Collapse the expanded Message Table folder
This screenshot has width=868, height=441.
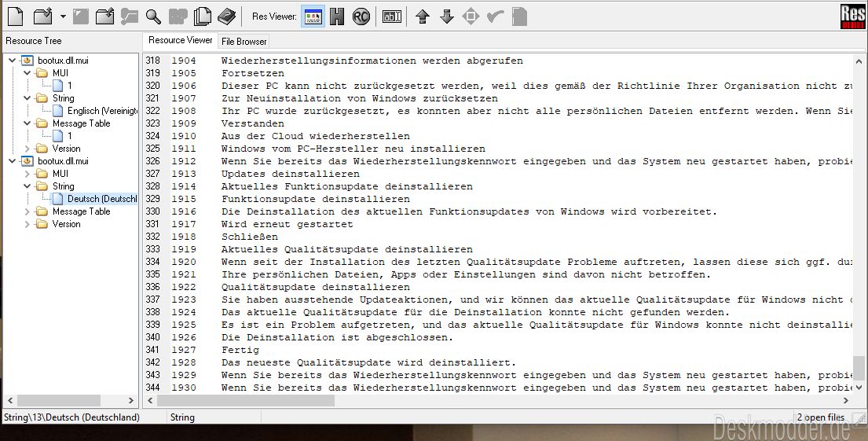click(27, 123)
